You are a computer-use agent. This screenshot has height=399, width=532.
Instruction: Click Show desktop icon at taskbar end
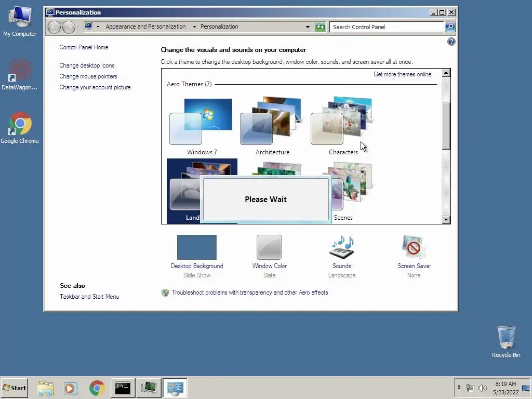tap(526, 388)
